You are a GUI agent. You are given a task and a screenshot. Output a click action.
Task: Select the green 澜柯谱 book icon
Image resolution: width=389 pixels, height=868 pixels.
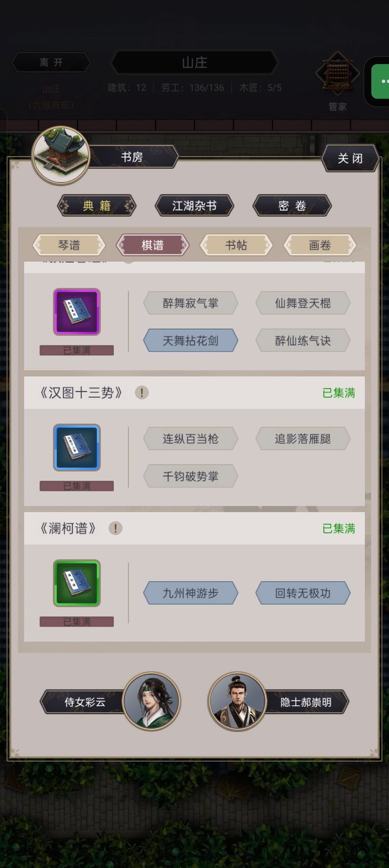point(77,583)
